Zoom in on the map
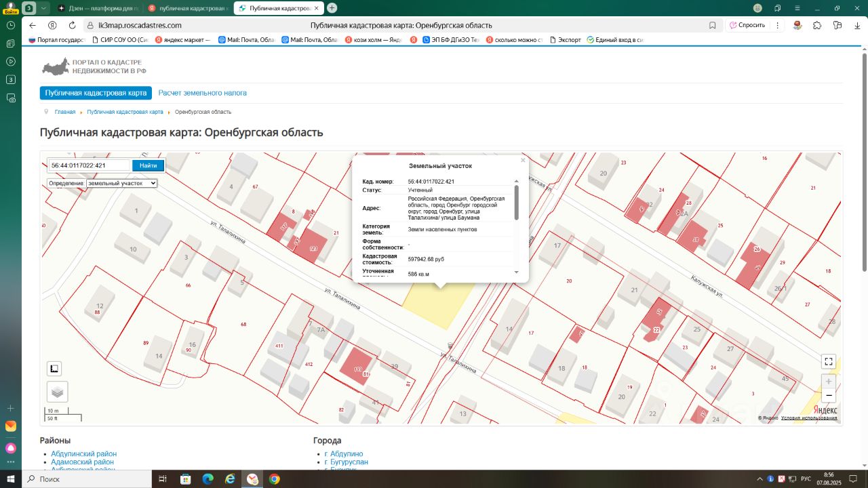868x488 pixels. point(828,381)
